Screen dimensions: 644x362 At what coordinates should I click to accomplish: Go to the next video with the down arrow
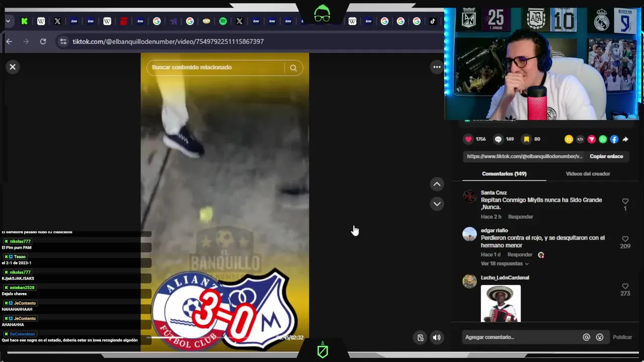437,204
